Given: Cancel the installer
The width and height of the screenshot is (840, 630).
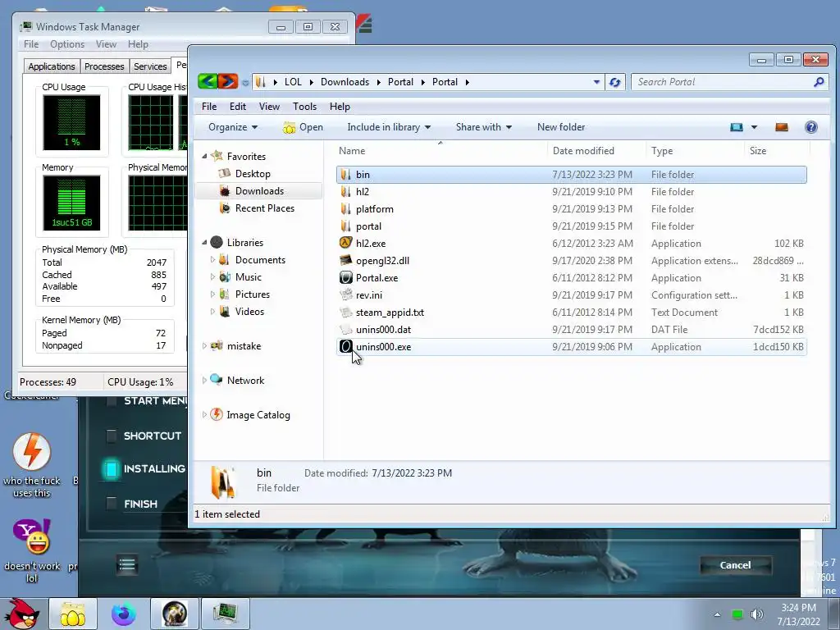Looking at the screenshot, I should [x=735, y=564].
